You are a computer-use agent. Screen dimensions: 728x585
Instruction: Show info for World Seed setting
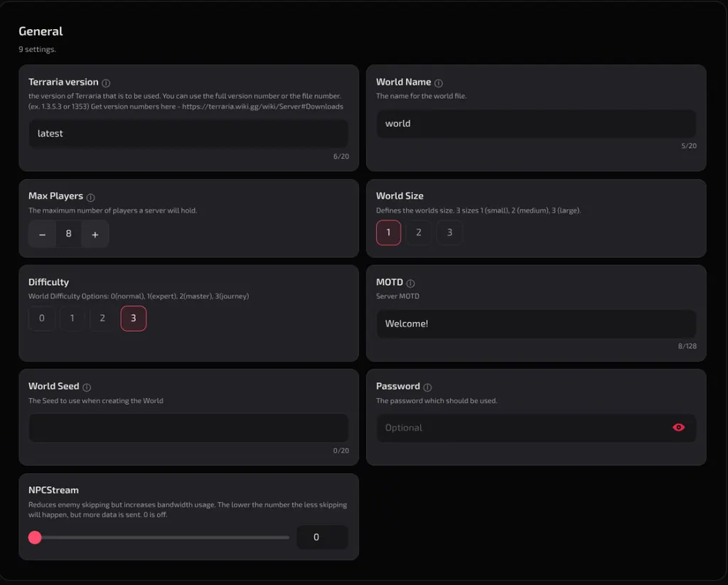86,387
